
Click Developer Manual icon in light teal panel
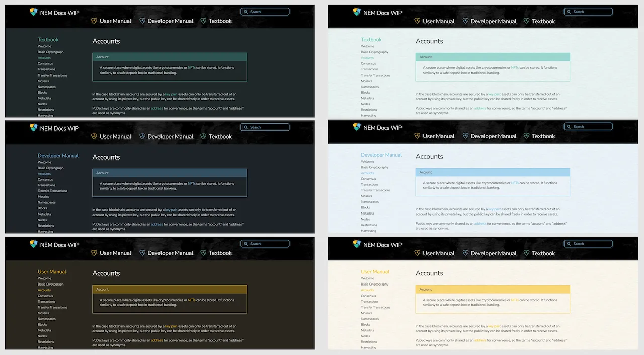[465, 21]
